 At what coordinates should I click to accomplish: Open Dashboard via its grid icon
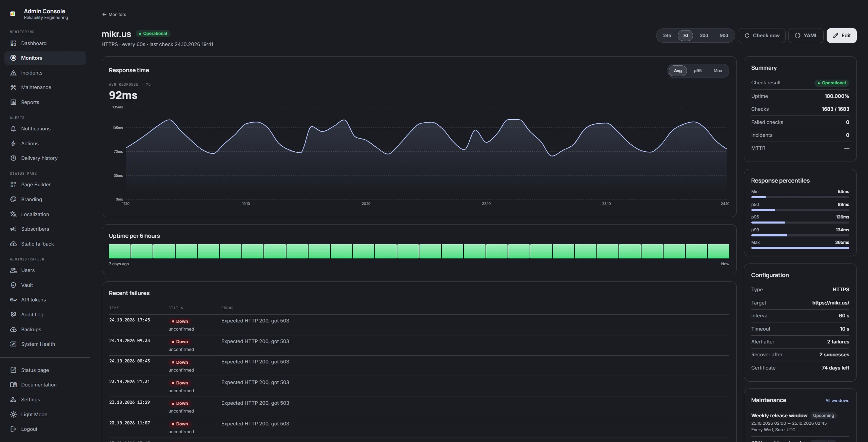pyautogui.click(x=13, y=43)
